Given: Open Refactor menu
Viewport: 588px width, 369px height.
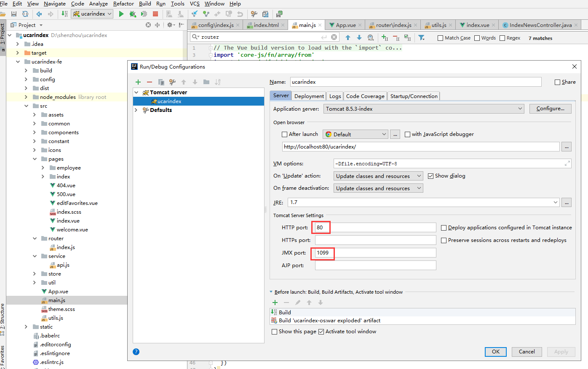Looking at the screenshot, I should click(123, 3).
